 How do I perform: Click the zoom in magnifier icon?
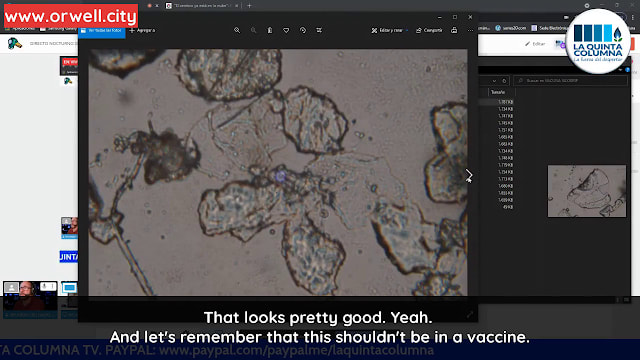click(237, 30)
